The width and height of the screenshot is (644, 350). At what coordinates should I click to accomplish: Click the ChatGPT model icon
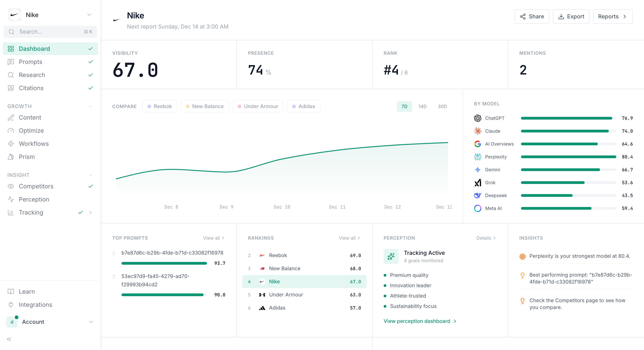(477, 118)
